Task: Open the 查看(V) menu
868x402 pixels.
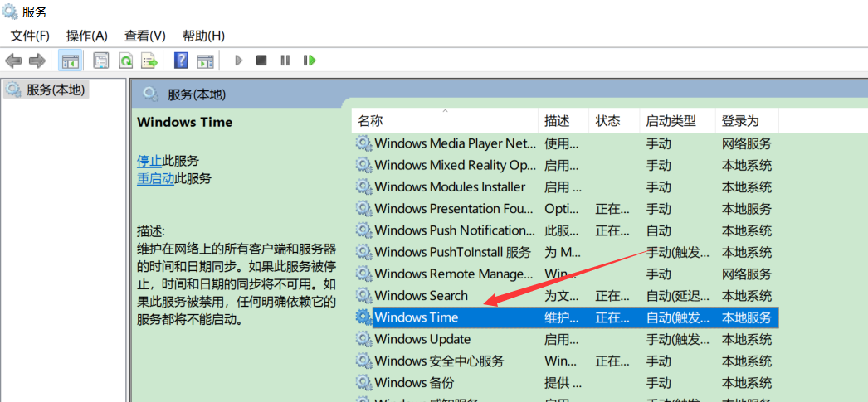Action: (145, 36)
